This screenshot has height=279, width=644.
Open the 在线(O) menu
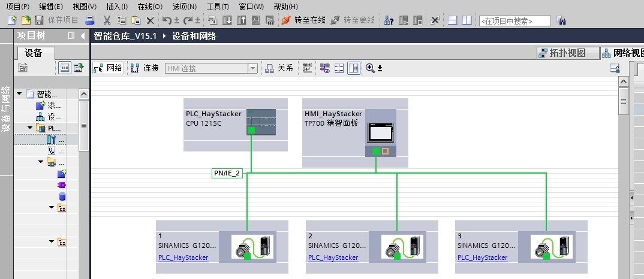click(x=150, y=7)
